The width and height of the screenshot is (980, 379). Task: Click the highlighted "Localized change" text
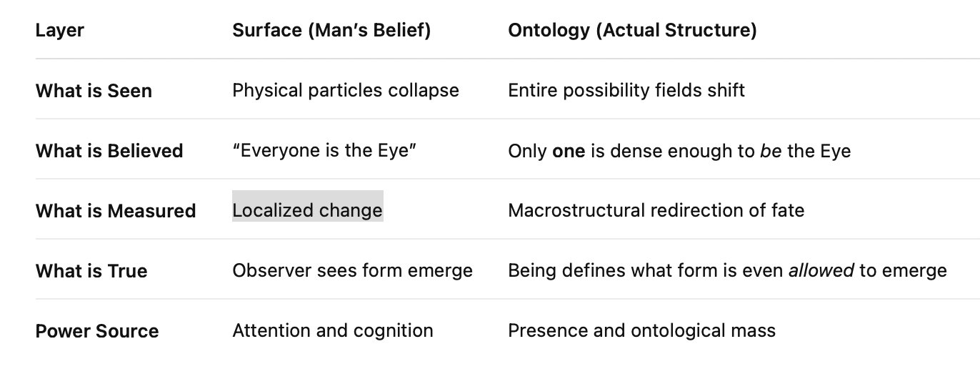[x=307, y=210]
